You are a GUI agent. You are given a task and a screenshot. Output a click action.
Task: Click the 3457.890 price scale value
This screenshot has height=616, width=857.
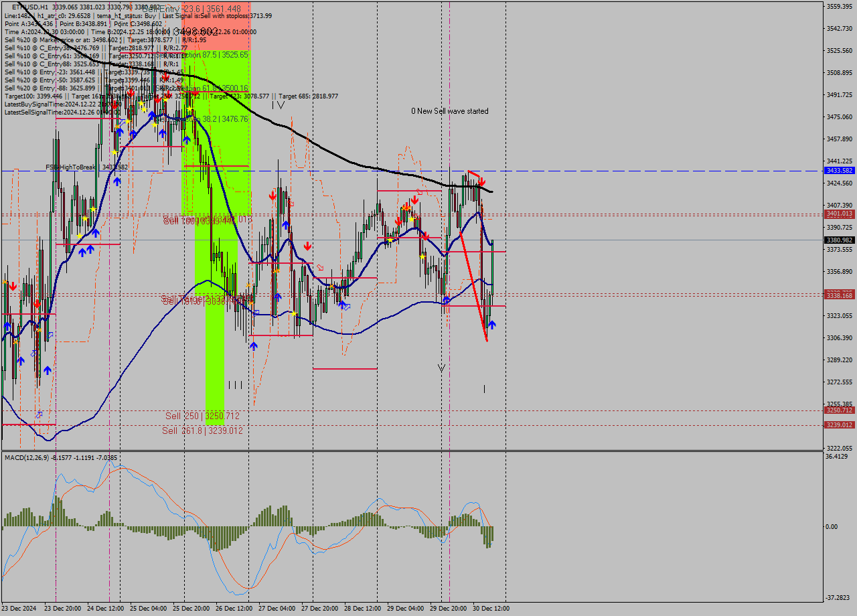(840, 139)
